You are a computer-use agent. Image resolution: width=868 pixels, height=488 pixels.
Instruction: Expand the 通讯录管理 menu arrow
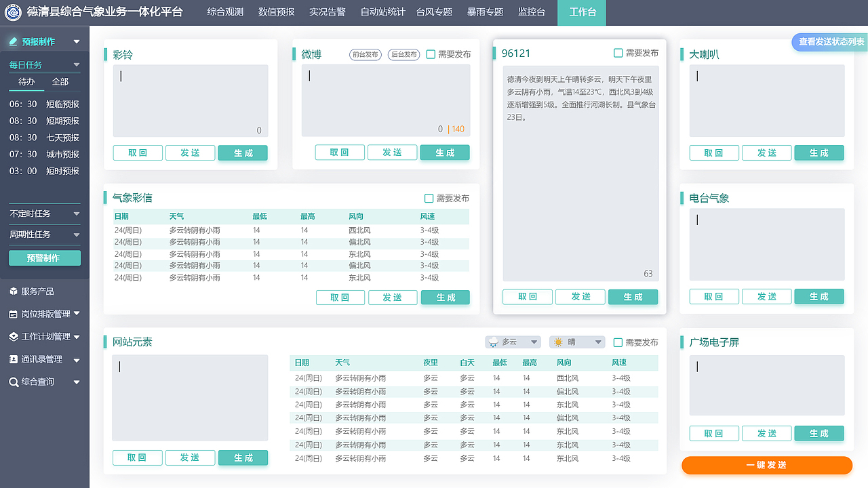(x=77, y=360)
